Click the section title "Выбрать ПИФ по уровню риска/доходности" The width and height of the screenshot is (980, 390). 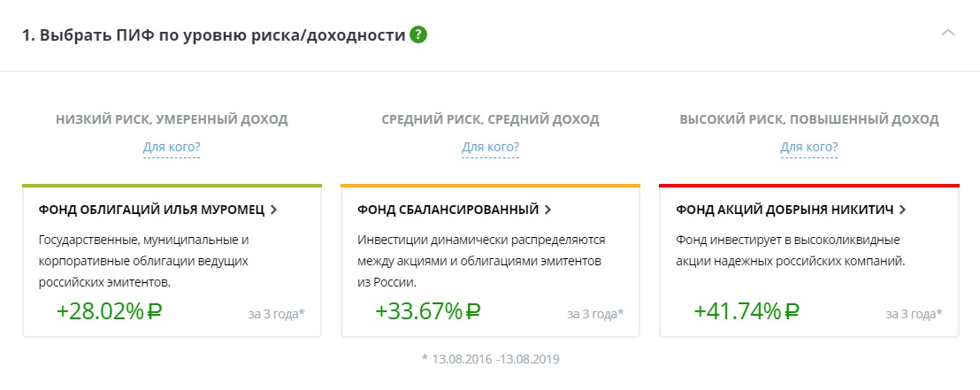coord(214,35)
